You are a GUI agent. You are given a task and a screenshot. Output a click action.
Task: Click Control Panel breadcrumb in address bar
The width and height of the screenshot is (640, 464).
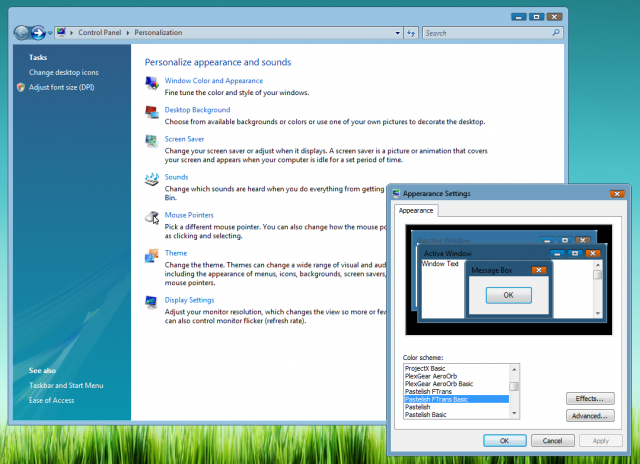(100, 32)
